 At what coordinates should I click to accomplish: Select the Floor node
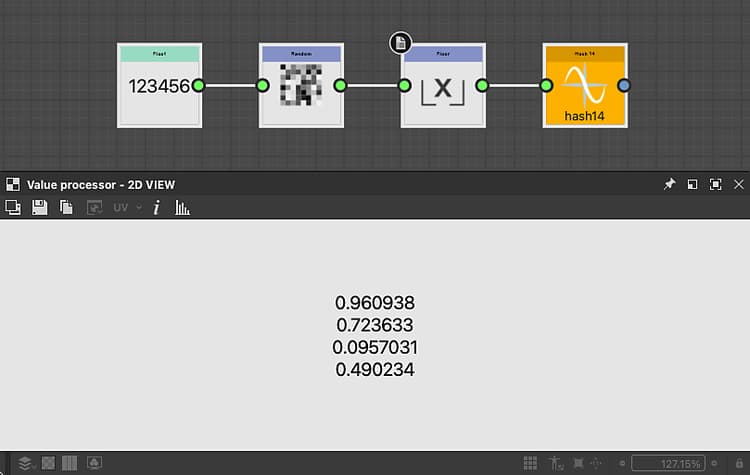pyautogui.click(x=443, y=86)
